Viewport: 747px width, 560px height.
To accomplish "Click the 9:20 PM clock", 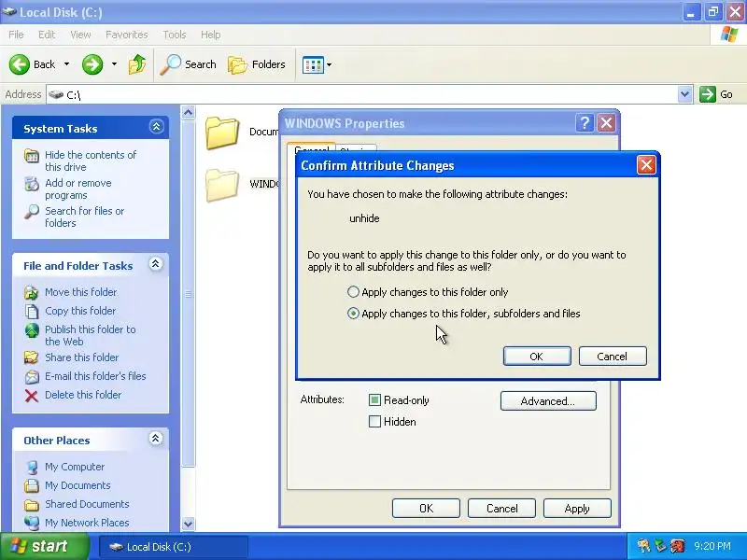I will click(712, 546).
